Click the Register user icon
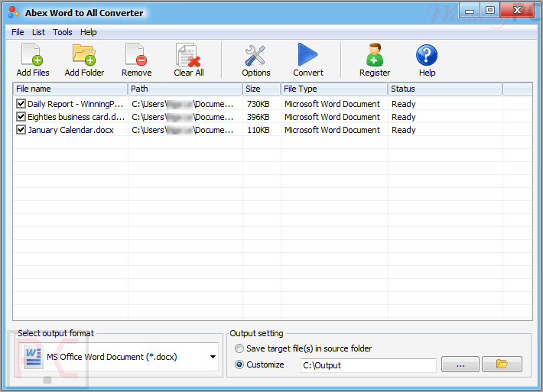 tap(374, 55)
